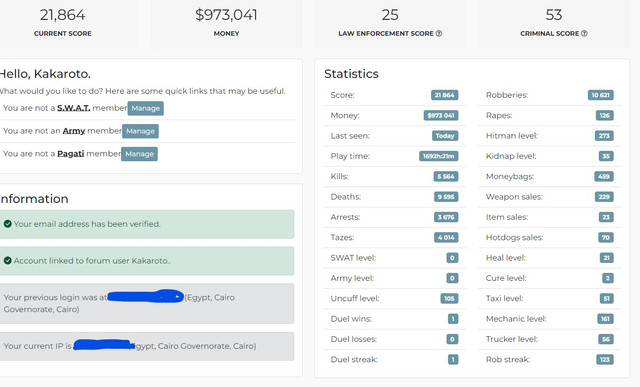Click the Statistics heading
640x387 pixels.
click(x=351, y=74)
